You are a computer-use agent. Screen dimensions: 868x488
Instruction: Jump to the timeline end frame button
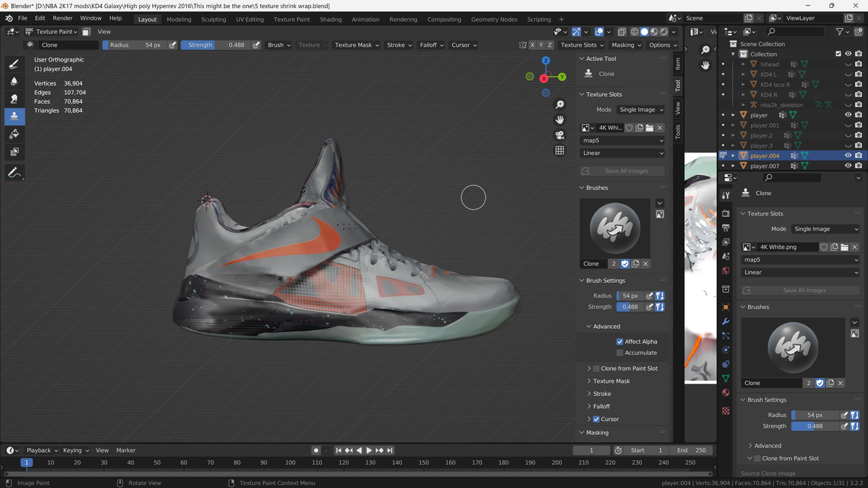click(x=390, y=450)
